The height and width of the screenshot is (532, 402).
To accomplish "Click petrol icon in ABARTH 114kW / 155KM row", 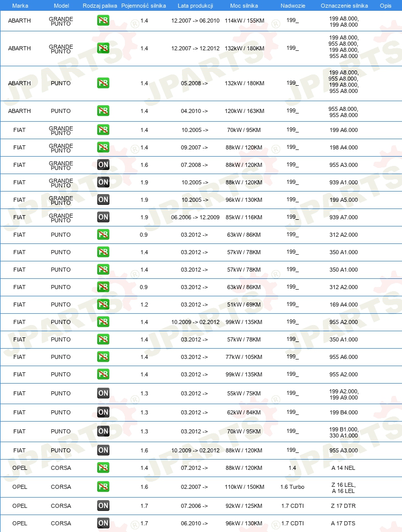I will pos(103,21).
